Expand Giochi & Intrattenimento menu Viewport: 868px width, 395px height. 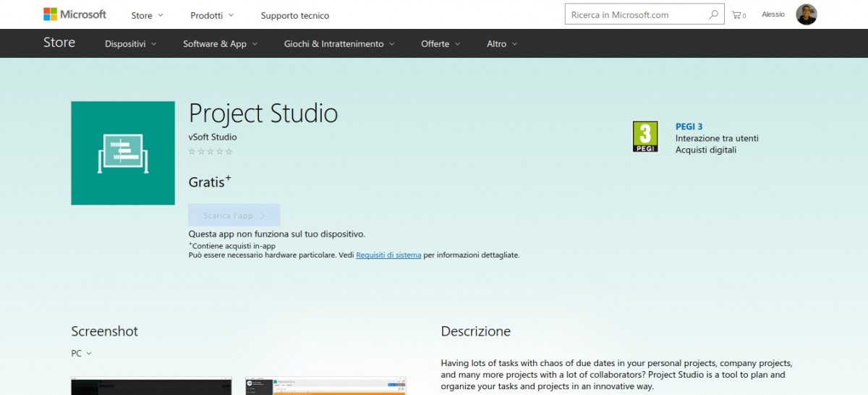point(339,44)
